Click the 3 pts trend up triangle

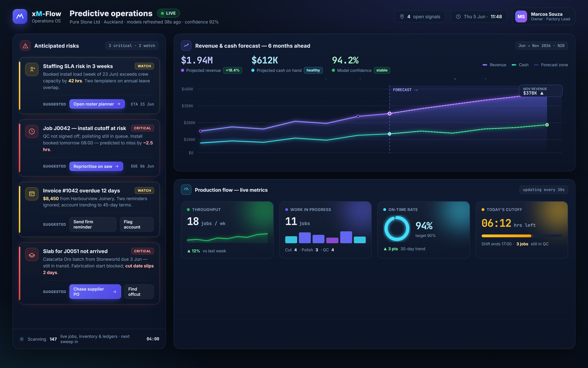385,249
